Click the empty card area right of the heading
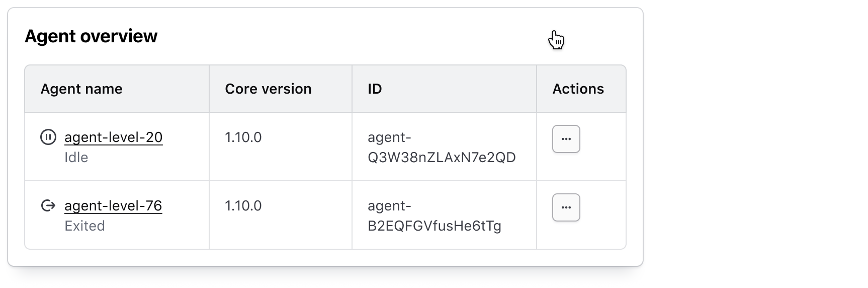The width and height of the screenshot is (868, 288). (352, 36)
